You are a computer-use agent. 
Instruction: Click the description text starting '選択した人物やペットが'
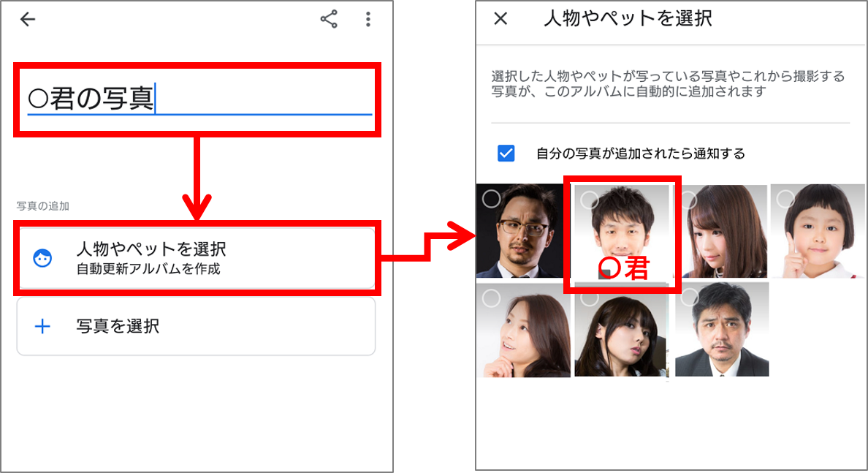pos(668,83)
